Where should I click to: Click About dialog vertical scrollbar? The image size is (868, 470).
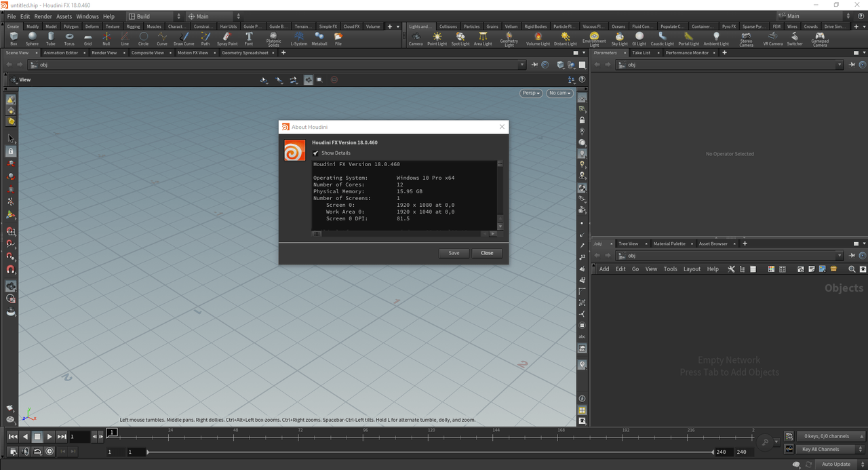500,195
